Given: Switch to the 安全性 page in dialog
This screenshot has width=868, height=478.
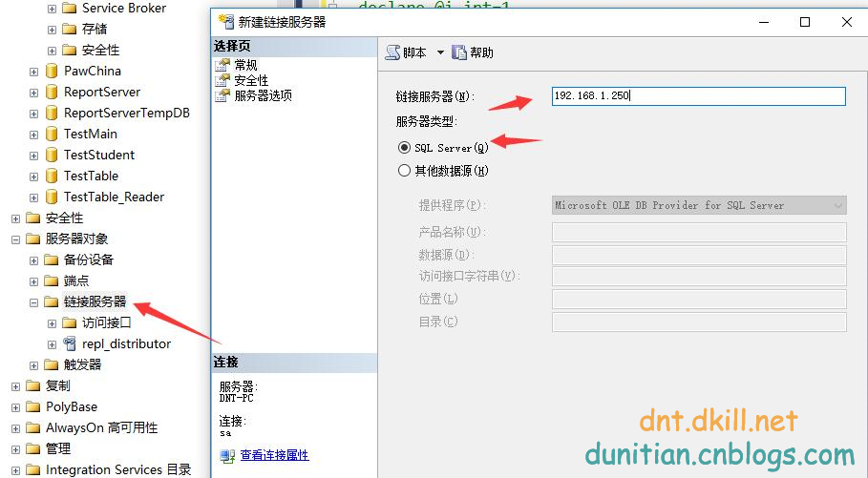Looking at the screenshot, I should [251, 80].
